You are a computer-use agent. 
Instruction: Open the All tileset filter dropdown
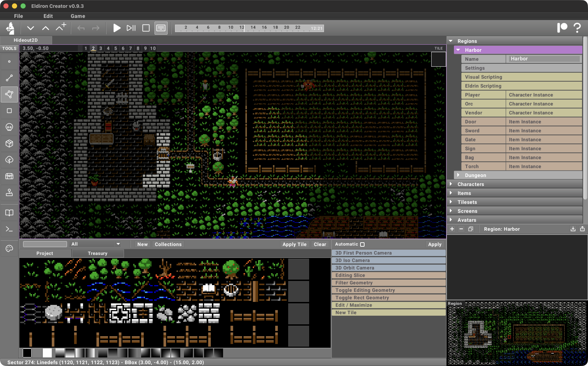click(95, 244)
